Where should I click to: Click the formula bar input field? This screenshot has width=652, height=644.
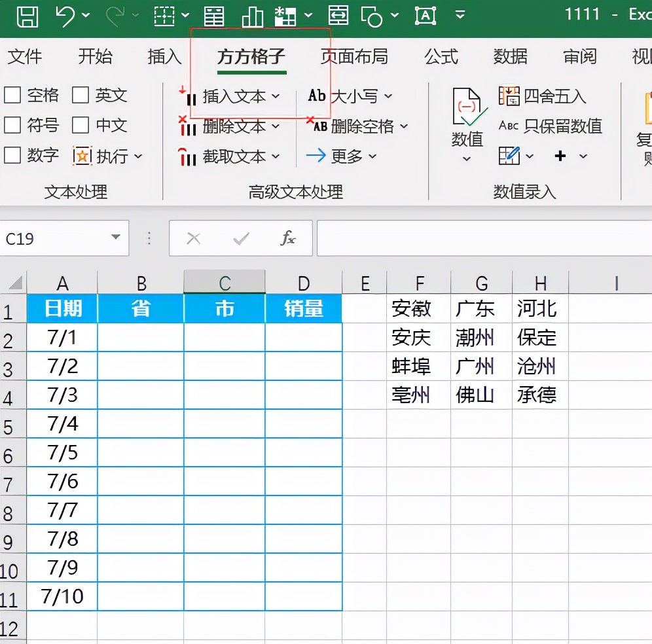484,238
